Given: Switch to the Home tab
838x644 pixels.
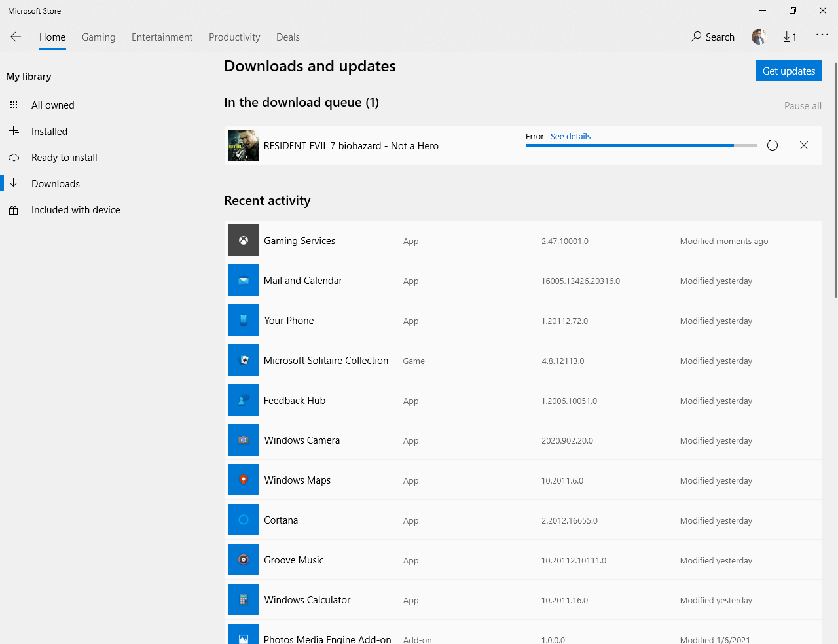Looking at the screenshot, I should pos(52,37).
